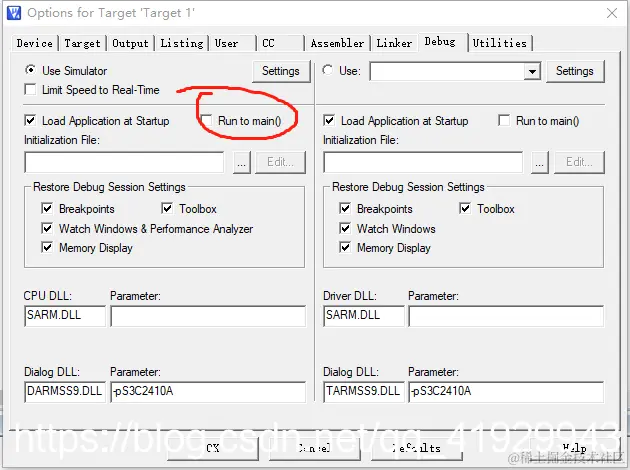
Task: Click the Keil title bar app icon
Action: pyautogui.click(x=14, y=13)
